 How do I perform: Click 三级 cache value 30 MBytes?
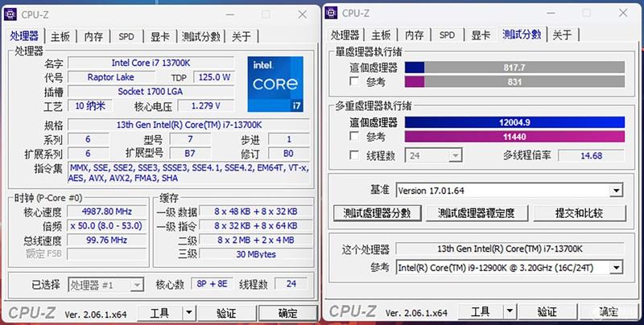(256, 254)
